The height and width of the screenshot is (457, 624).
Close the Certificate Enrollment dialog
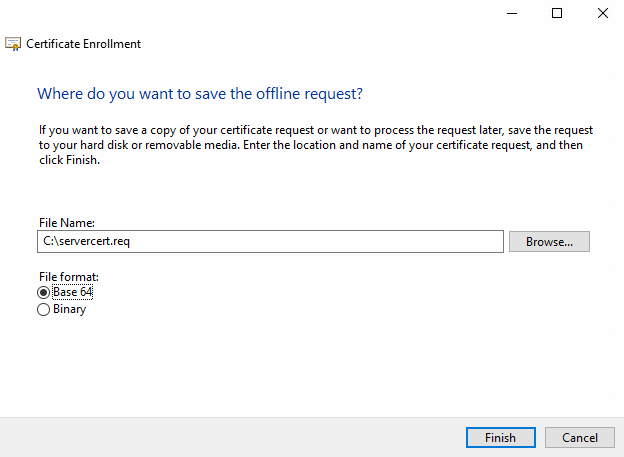click(602, 13)
